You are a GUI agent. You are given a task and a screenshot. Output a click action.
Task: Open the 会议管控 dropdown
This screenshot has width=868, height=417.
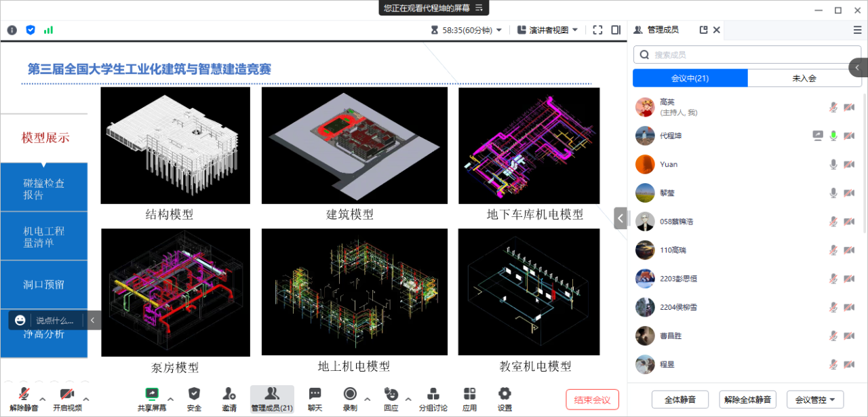click(814, 399)
